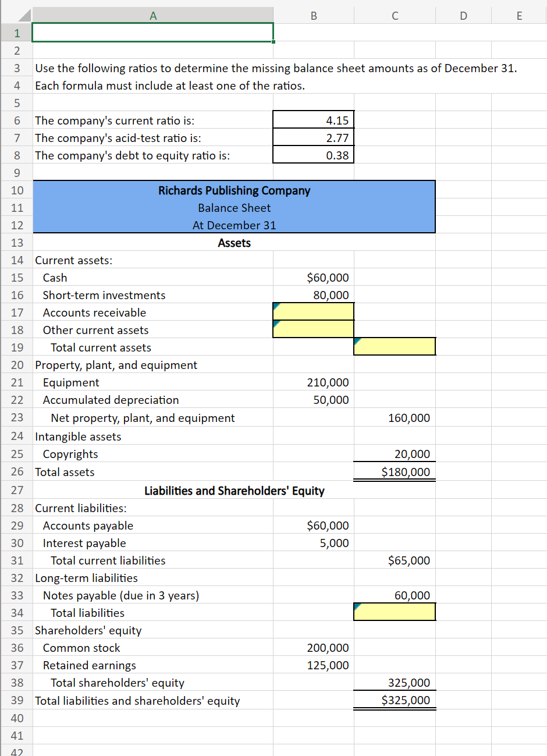The width and height of the screenshot is (547, 756).
Task: Click the Cash amount $60,000 cell
Action: (313, 278)
